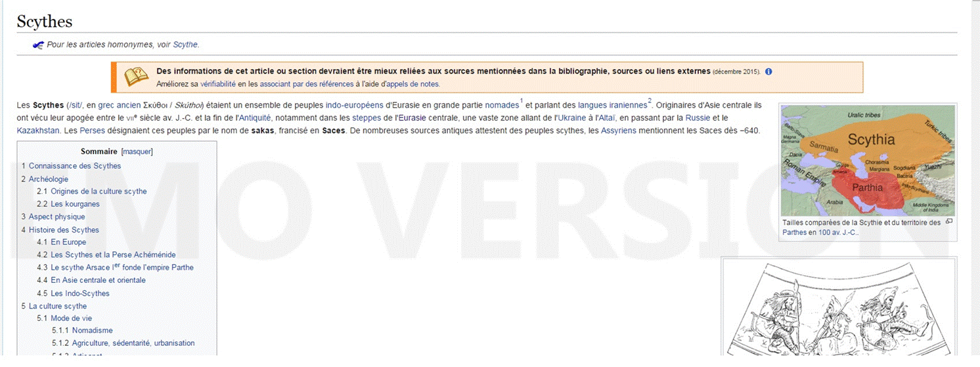Image resolution: width=980 pixels, height=367 pixels.
Task: Open the vérifiabilité link
Action: (218, 84)
